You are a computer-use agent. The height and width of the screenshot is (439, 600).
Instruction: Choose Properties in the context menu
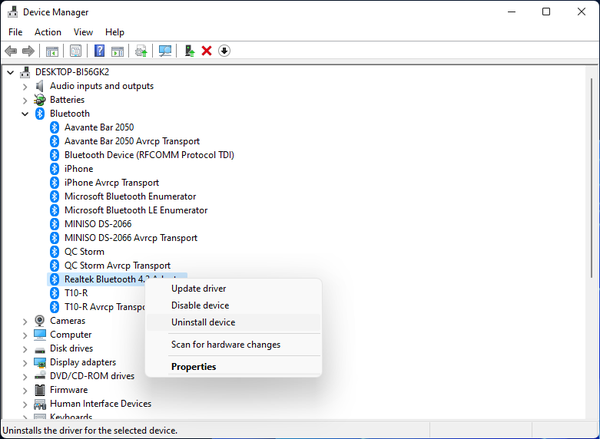[233, 367]
